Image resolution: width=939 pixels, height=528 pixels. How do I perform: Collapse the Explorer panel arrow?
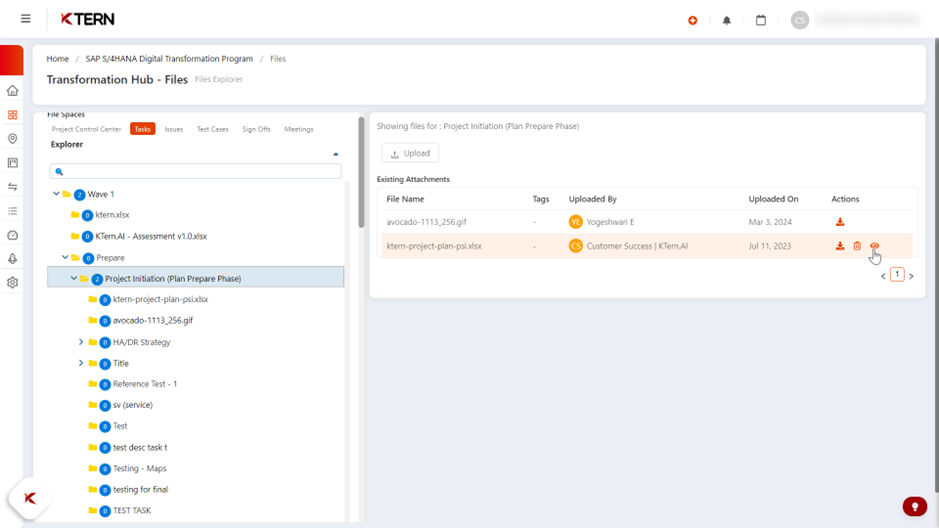[335, 154]
